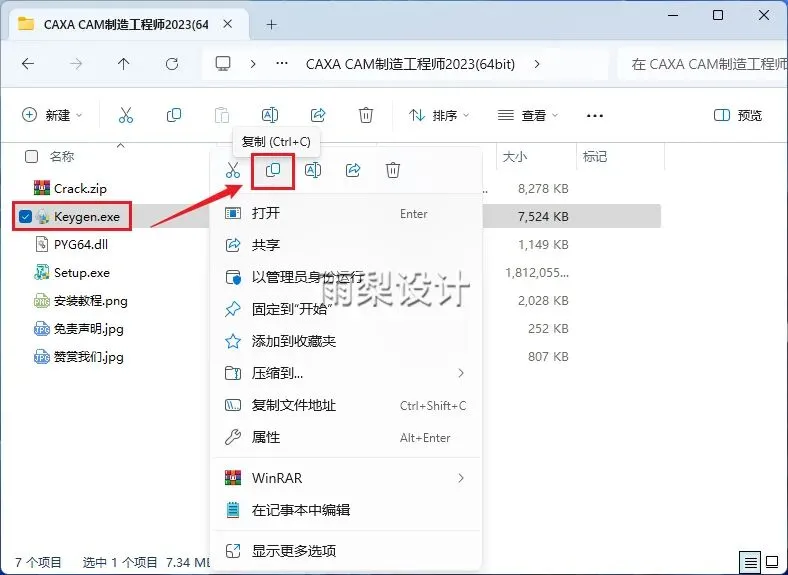
Task: Click the Copy icon in the Explorer toolbar
Action: pyautogui.click(x=173, y=115)
